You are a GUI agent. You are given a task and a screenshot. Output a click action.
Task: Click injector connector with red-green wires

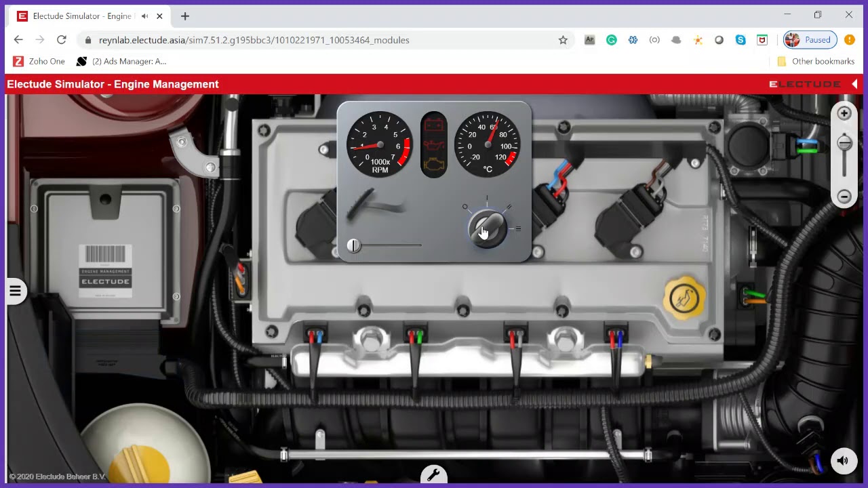tap(415, 333)
